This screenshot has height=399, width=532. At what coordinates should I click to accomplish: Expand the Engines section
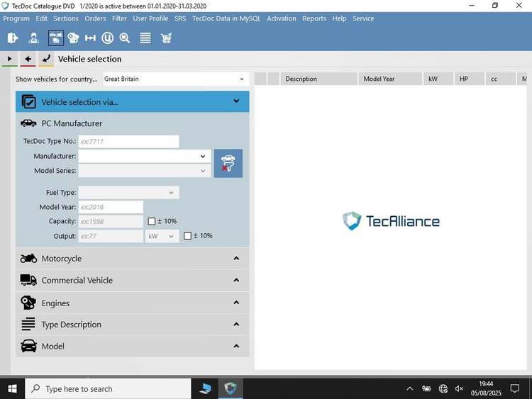(236, 303)
